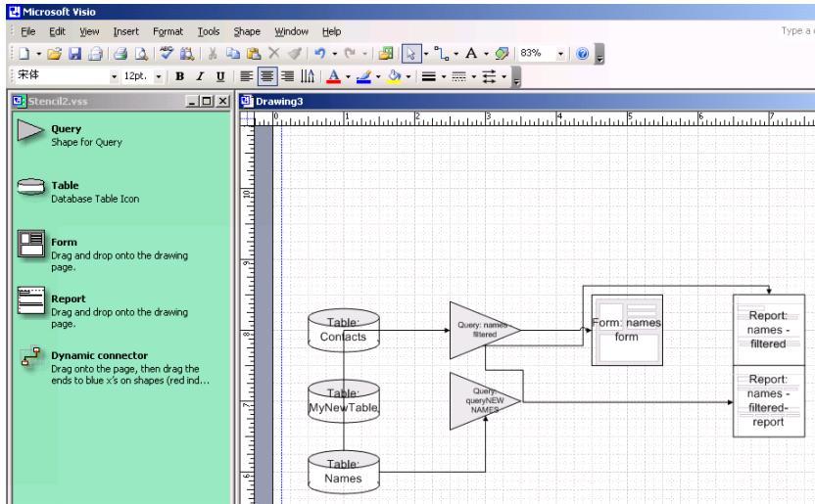Expand the Undo history arrow
Image resolution: width=815 pixels, height=504 pixels.
coord(335,54)
